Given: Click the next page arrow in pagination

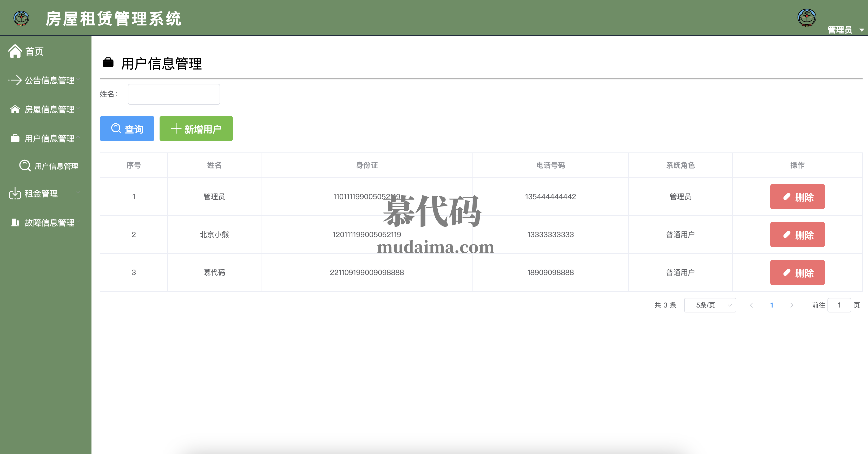Looking at the screenshot, I should [x=792, y=305].
